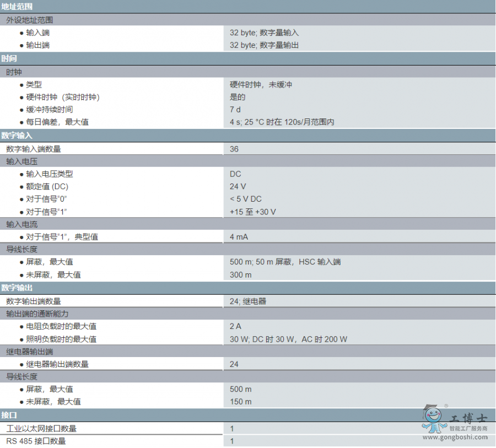Click the row label '数字输出端数量'
This screenshot has height=448, width=496.
(x=34, y=301)
